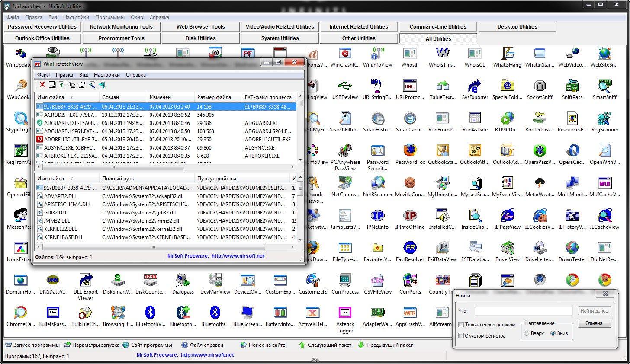Open the Password Recovery Utilities tab
630x364 pixels.
click(42, 27)
